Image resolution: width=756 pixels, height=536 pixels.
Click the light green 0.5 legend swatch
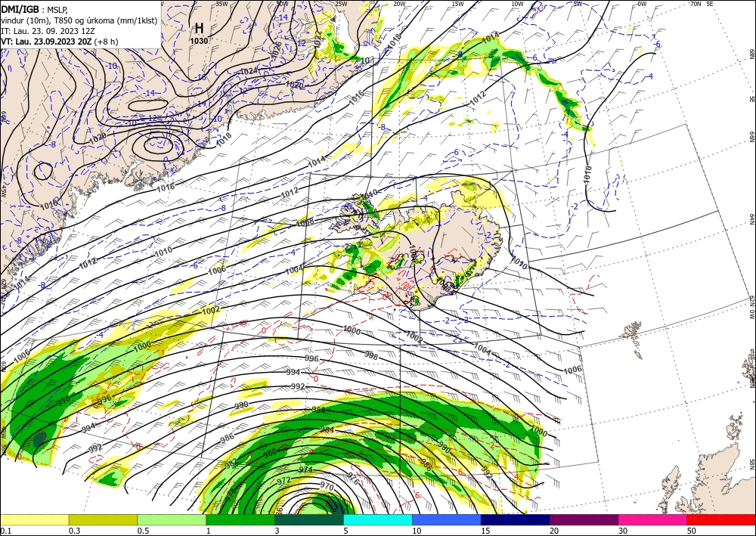coord(172,519)
